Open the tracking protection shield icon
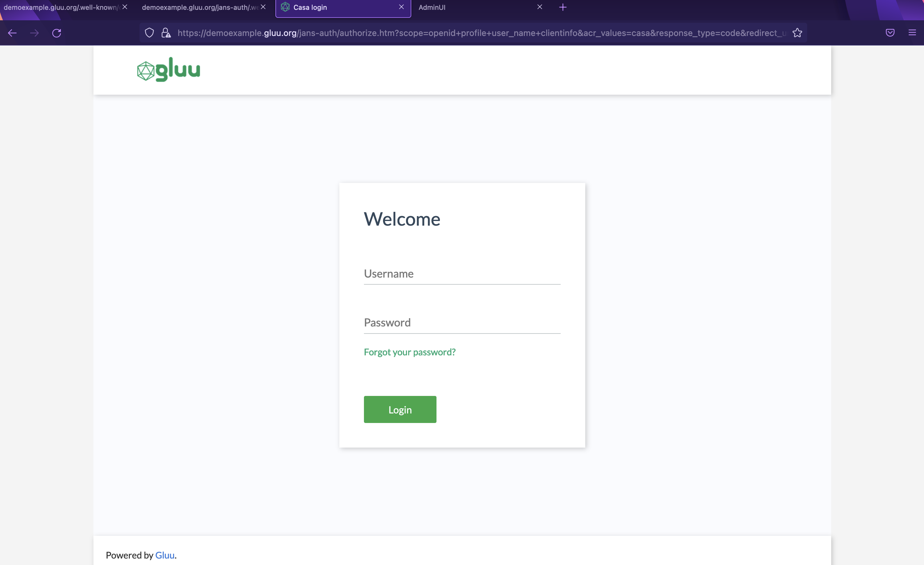Screen dimensions: 924x565 [x=149, y=33]
